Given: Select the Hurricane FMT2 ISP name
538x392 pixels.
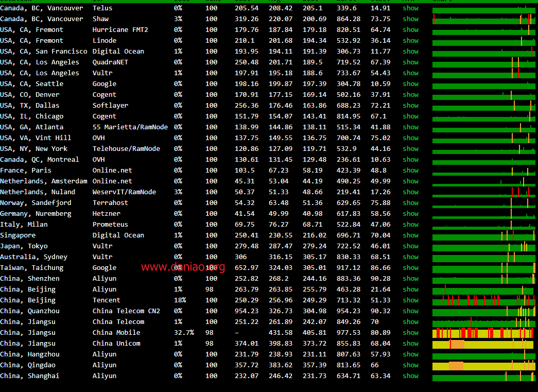Looking at the screenshot, I should [120, 29].
